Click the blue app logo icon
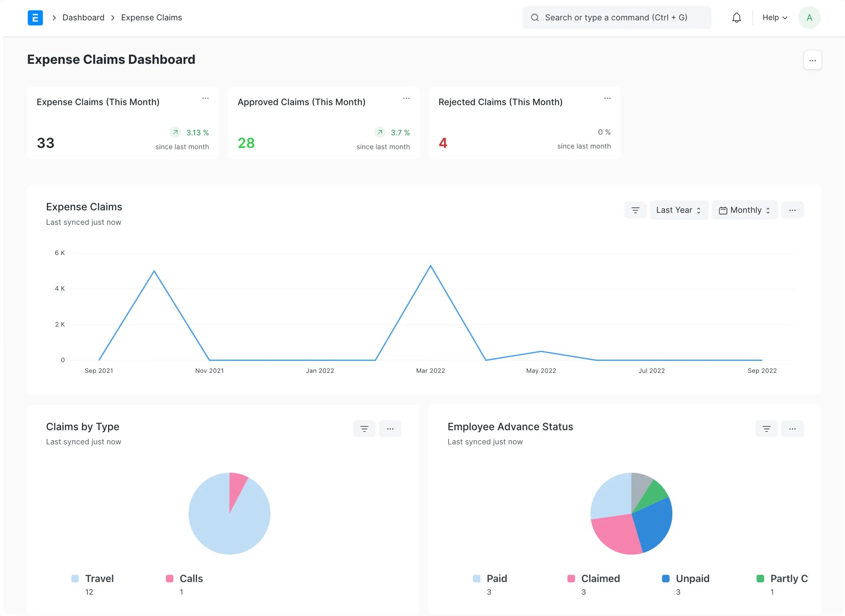845x616 pixels. coord(35,18)
